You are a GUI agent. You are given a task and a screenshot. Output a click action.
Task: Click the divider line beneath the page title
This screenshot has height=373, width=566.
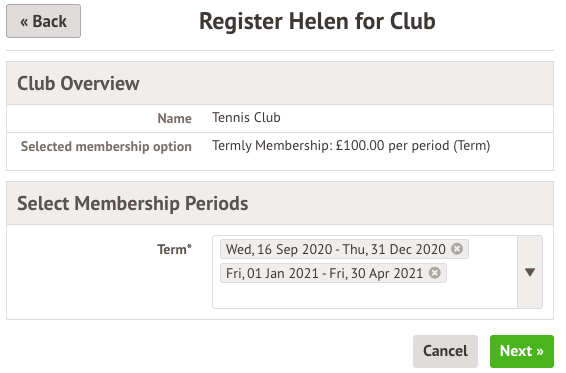280,51
